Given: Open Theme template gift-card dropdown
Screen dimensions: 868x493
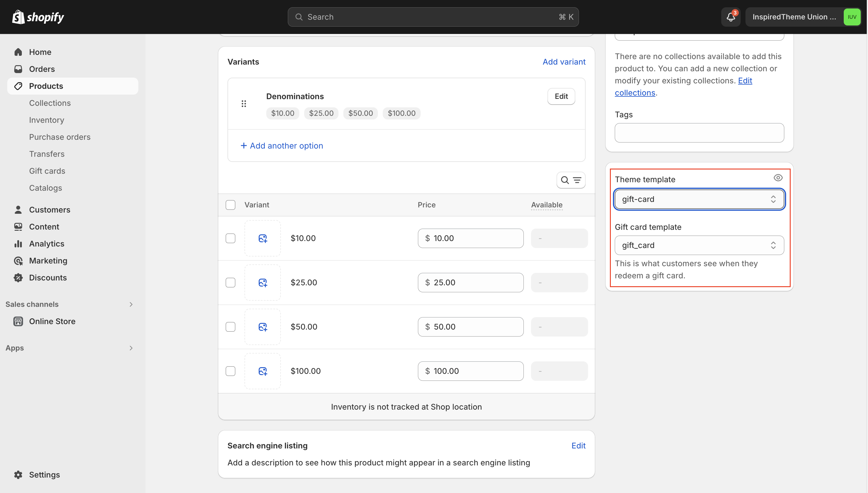Looking at the screenshot, I should [x=699, y=199].
